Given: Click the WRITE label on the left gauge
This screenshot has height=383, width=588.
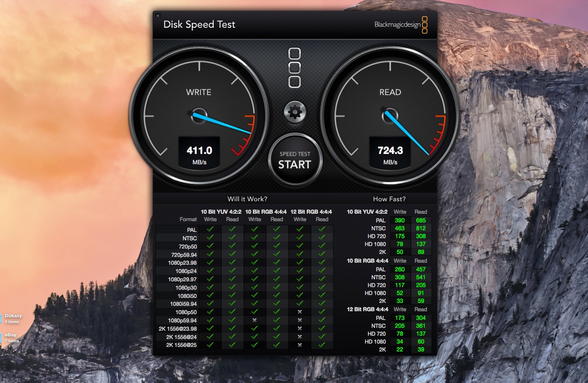Looking at the screenshot, I should click(x=199, y=92).
